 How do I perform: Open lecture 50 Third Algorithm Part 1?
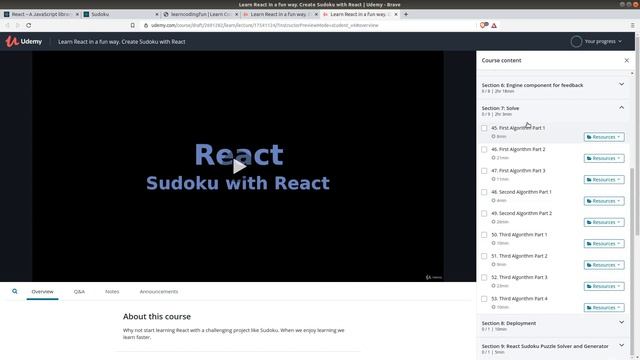[519, 235]
